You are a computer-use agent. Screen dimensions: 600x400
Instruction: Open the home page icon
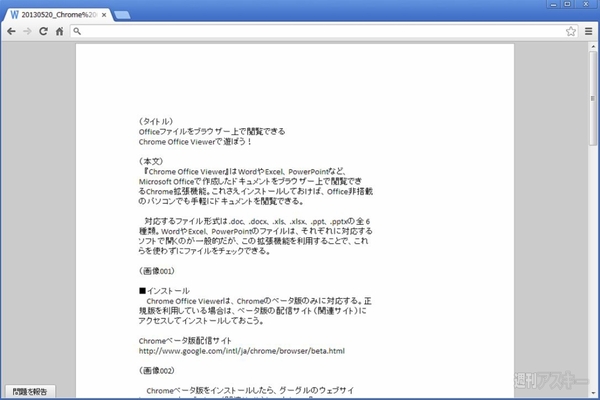59,31
